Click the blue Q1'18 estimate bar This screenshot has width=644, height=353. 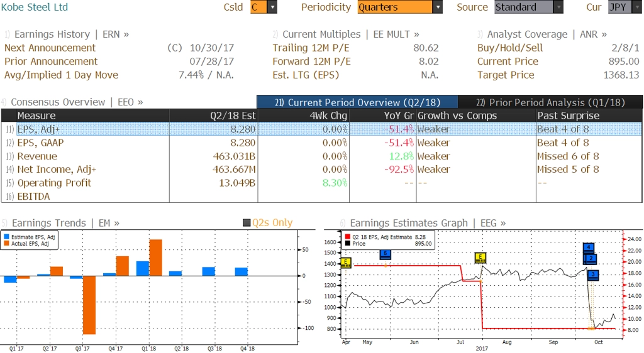point(143,269)
